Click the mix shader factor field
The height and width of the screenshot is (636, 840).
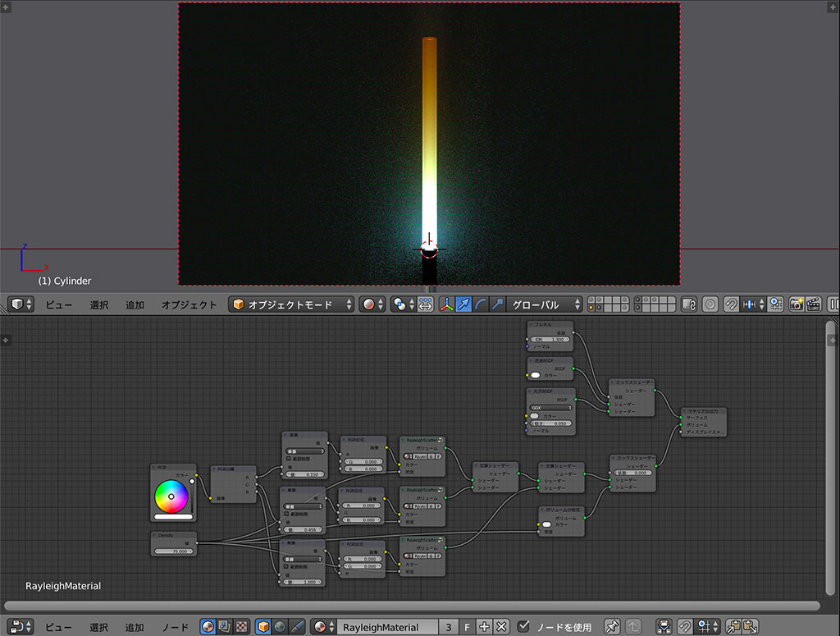click(x=633, y=474)
